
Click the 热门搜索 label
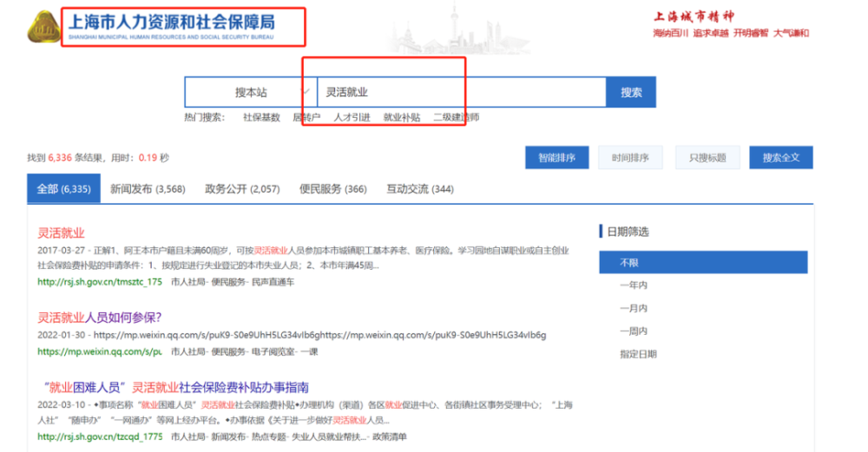(204, 117)
